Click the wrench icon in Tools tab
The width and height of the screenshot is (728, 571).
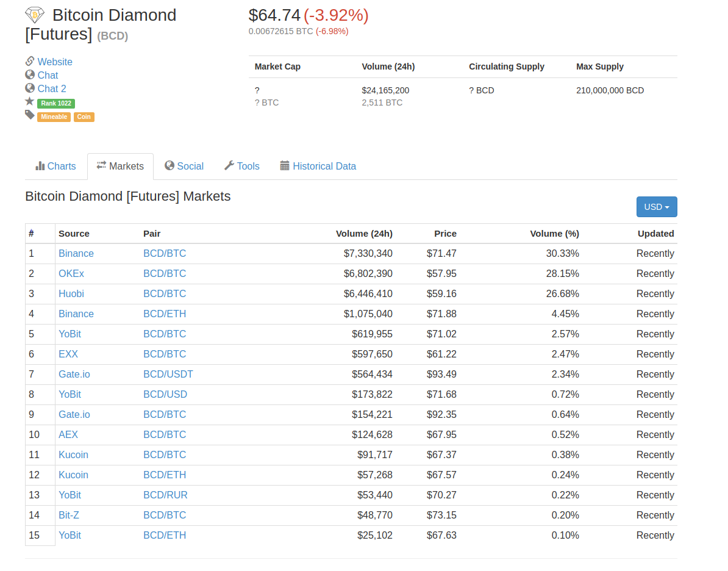pyautogui.click(x=229, y=165)
